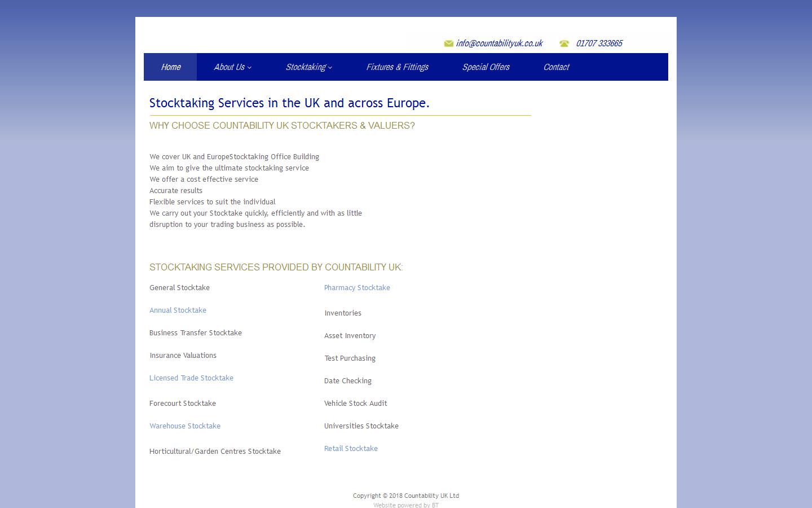Screen dimensions: 812x508
Task: Open the Retail Stocktake link
Action: [x=351, y=448]
